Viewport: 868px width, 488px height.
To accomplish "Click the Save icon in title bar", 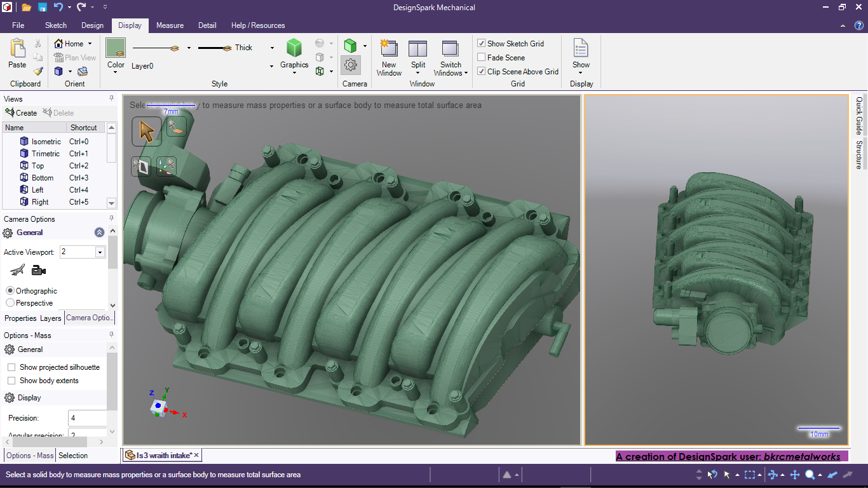I will pos(42,8).
